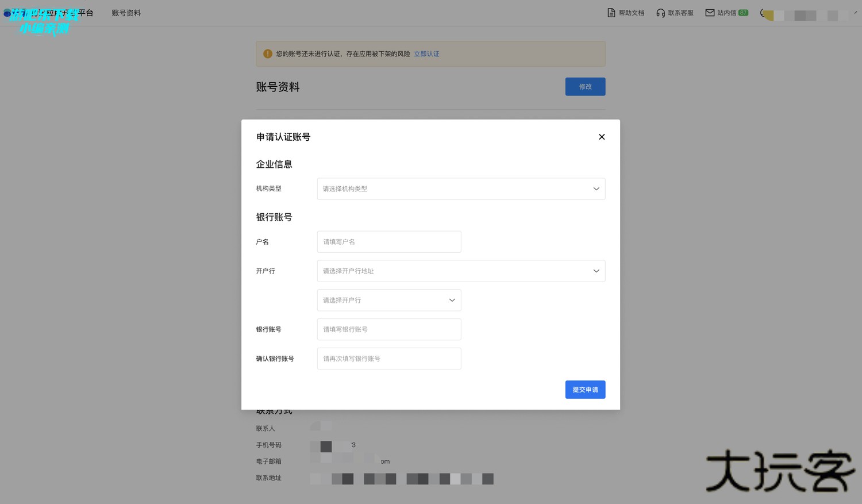Submit with the 提交申请 button
Screen dimensions: 862x504
[x=585, y=390]
